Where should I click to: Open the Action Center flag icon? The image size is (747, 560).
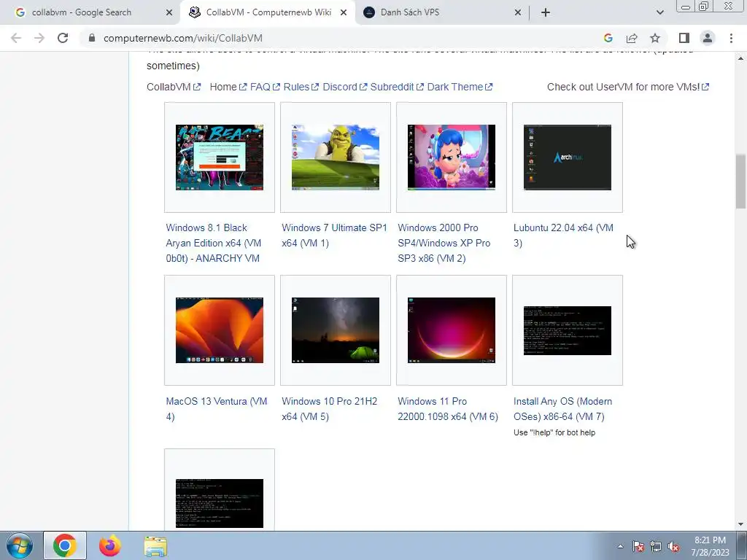pyautogui.click(x=638, y=546)
